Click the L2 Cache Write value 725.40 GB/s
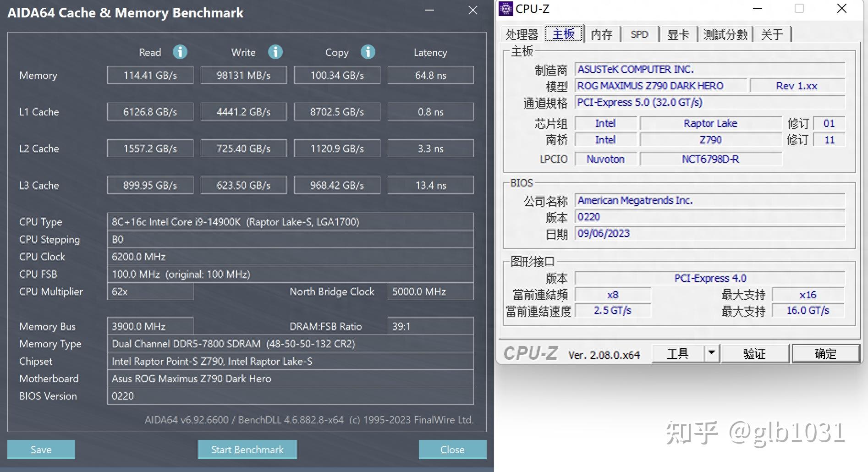The image size is (868, 472). pyautogui.click(x=244, y=148)
